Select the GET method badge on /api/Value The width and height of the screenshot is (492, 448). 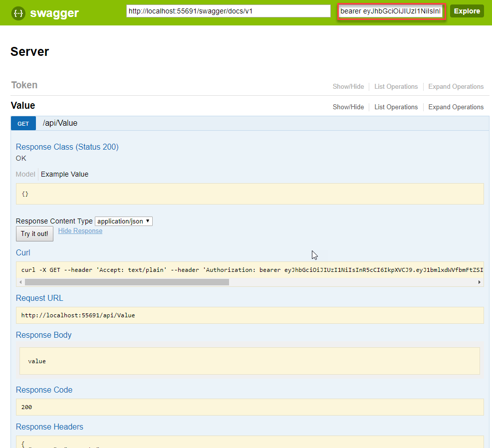coord(23,123)
